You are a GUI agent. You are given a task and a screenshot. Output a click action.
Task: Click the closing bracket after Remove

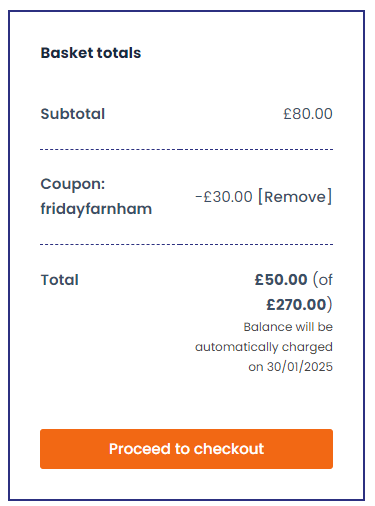point(330,196)
